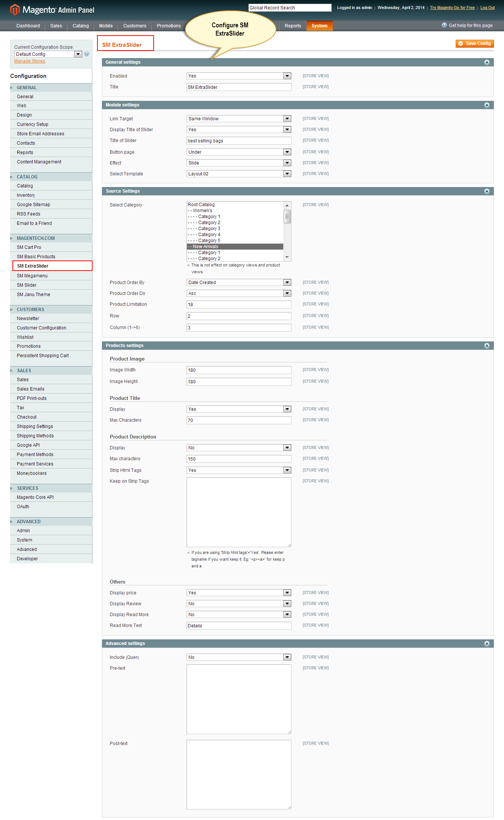This screenshot has width=504, height=820.
Task: Open the Reports menu
Action: pos(293,26)
